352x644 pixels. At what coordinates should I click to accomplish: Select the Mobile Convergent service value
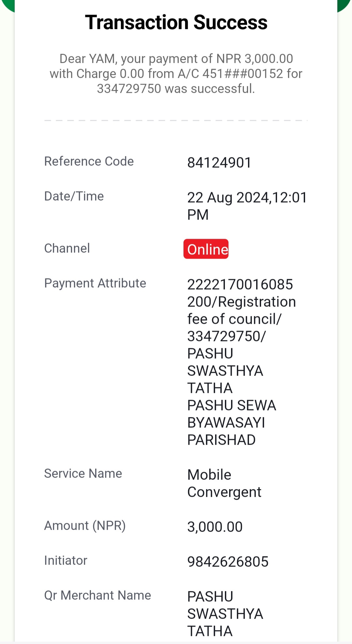click(224, 483)
